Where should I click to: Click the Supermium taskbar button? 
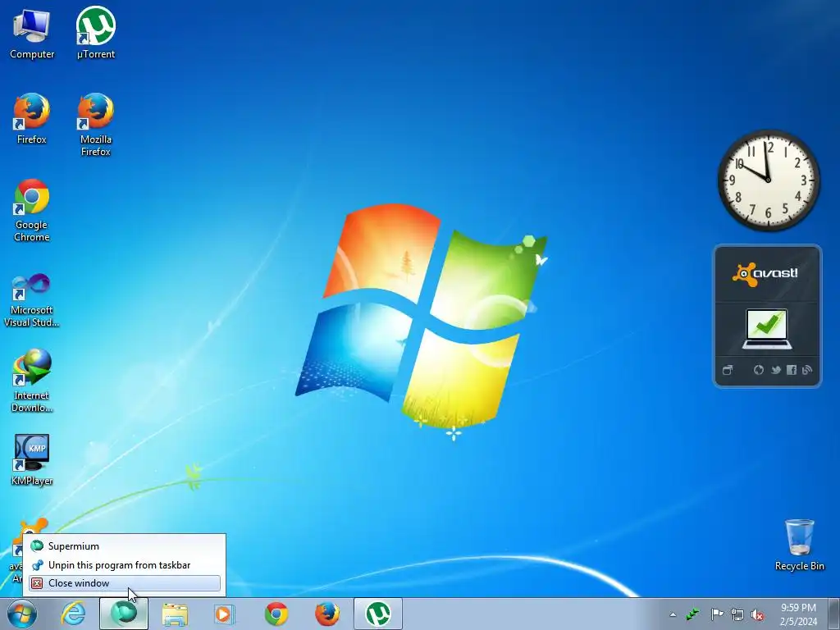pyautogui.click(x=124, y=614)
